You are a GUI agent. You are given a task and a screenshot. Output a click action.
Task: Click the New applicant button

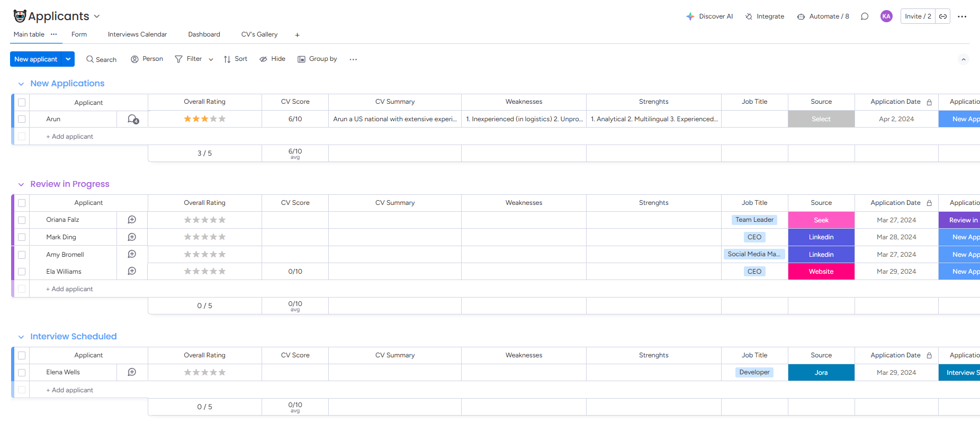[36, 59]
